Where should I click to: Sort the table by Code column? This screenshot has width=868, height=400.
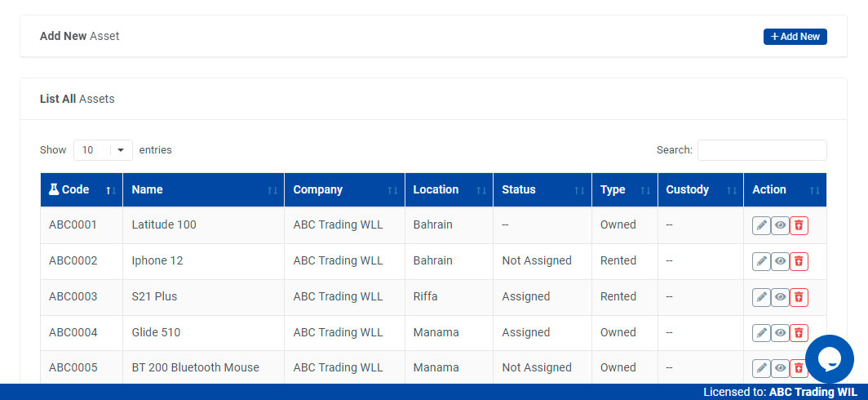coord(81,189)
